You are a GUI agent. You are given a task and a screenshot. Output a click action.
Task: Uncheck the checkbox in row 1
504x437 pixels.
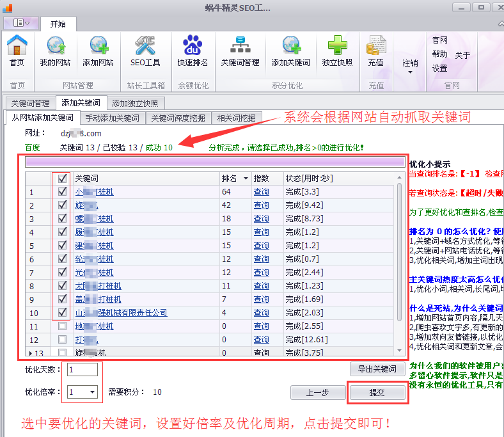click(62, 191)
